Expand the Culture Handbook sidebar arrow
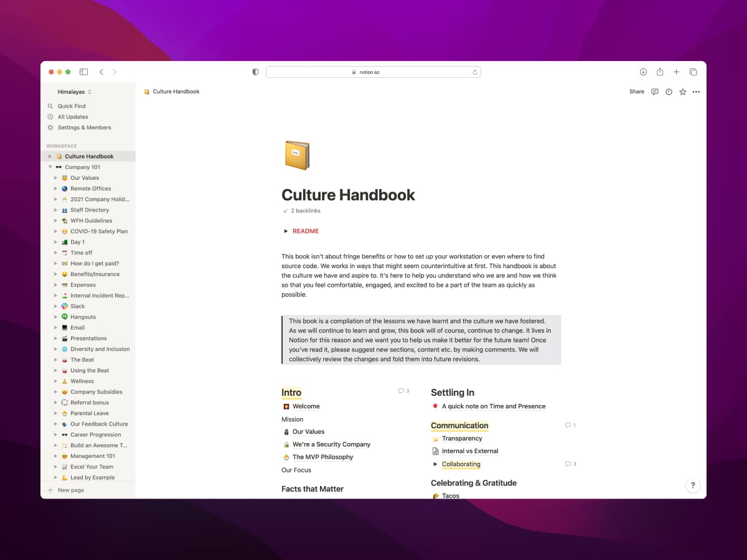This screenshot has width=747, height=560. click(x=50, y=157)
